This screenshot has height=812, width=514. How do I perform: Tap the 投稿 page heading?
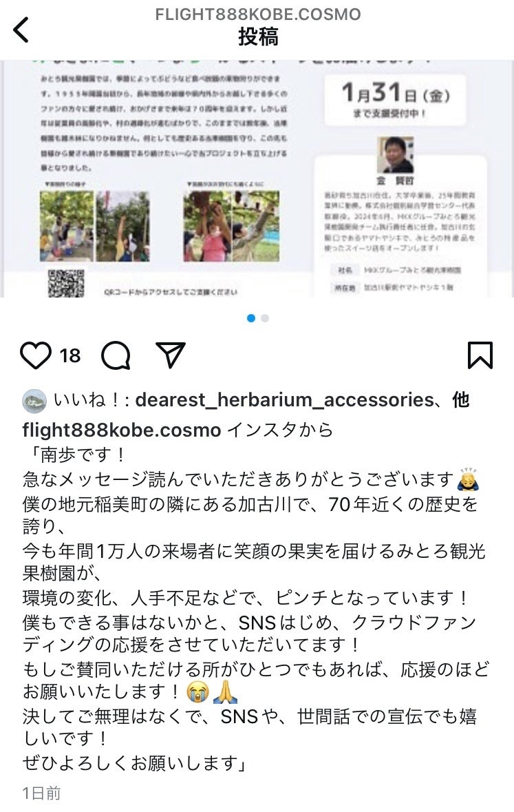click(258, 37)
